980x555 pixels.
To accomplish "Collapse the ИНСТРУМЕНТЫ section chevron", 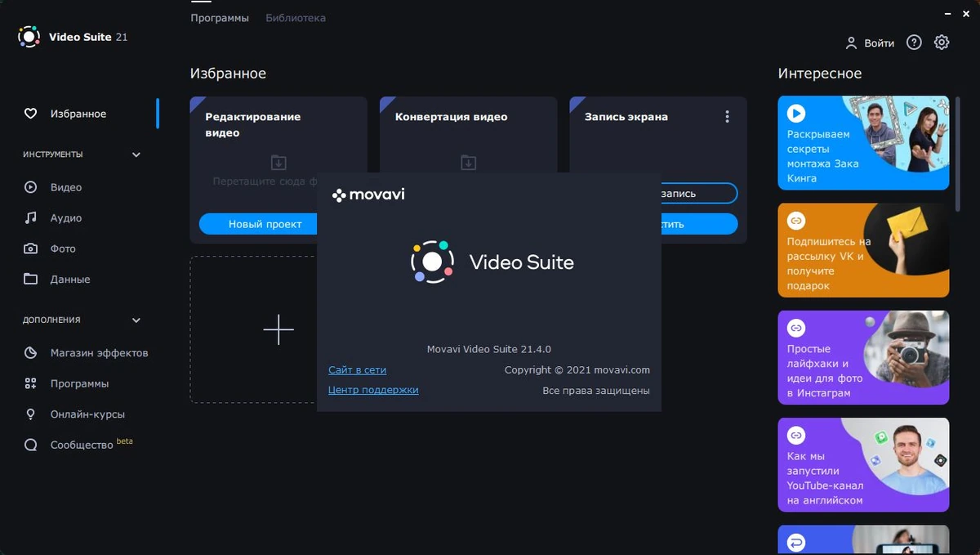I will (136, 154).
